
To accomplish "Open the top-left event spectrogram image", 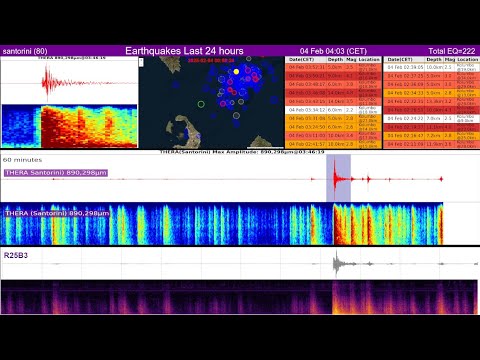I will coord(70,126).
